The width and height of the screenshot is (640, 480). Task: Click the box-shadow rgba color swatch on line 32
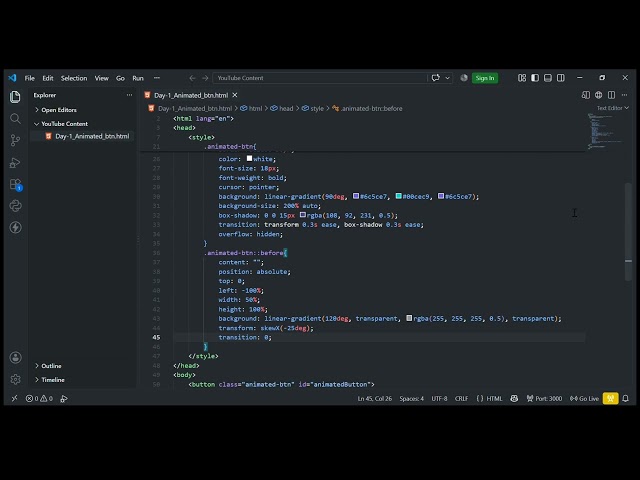click(302, 215)
